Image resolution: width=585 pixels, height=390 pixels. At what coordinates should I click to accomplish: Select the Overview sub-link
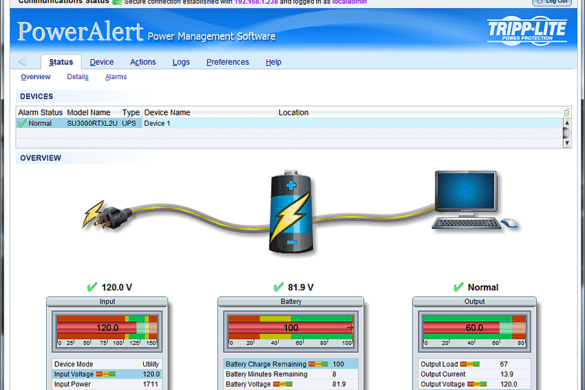35,77
